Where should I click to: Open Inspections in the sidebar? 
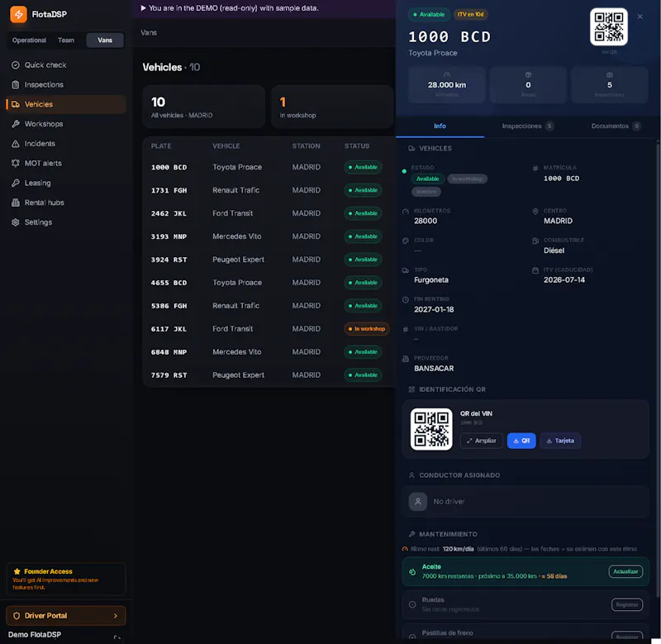65,85
